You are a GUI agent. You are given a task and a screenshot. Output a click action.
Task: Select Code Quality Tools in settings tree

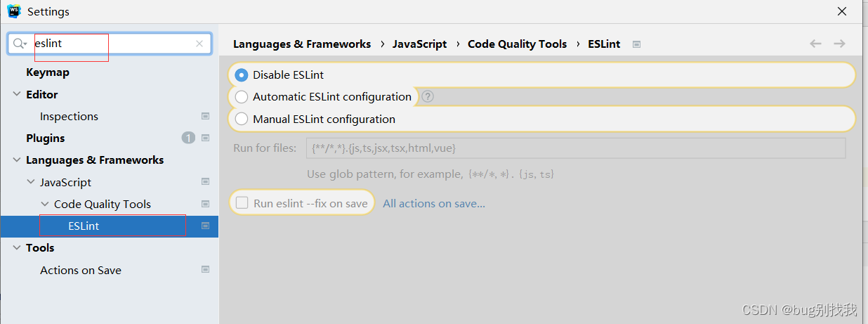[x=103, y=204]
